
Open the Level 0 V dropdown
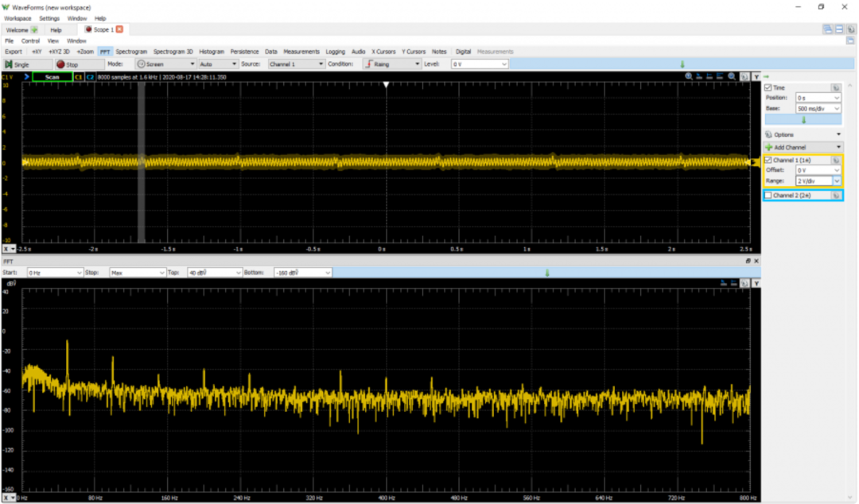click(480, 64)
